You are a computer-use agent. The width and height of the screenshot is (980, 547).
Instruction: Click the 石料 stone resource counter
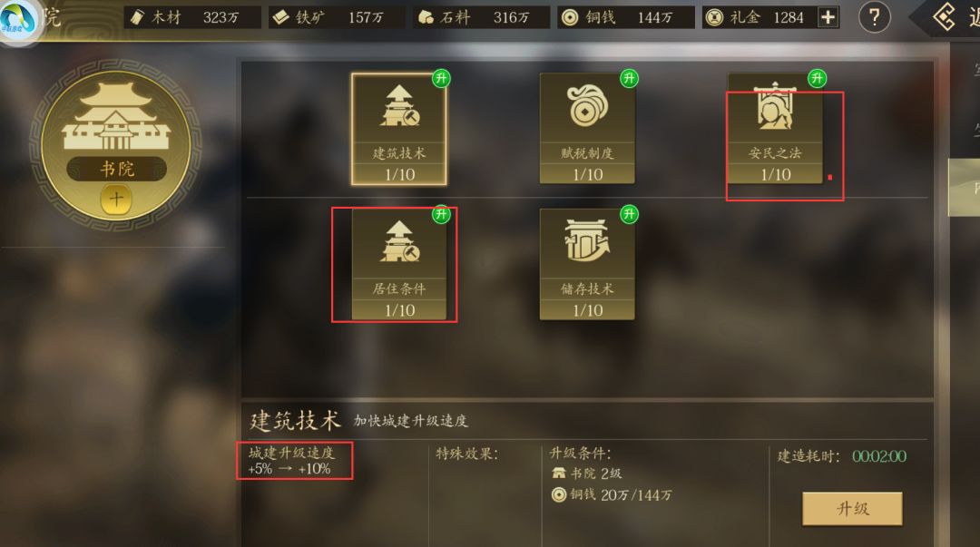[x=481, y=17]
